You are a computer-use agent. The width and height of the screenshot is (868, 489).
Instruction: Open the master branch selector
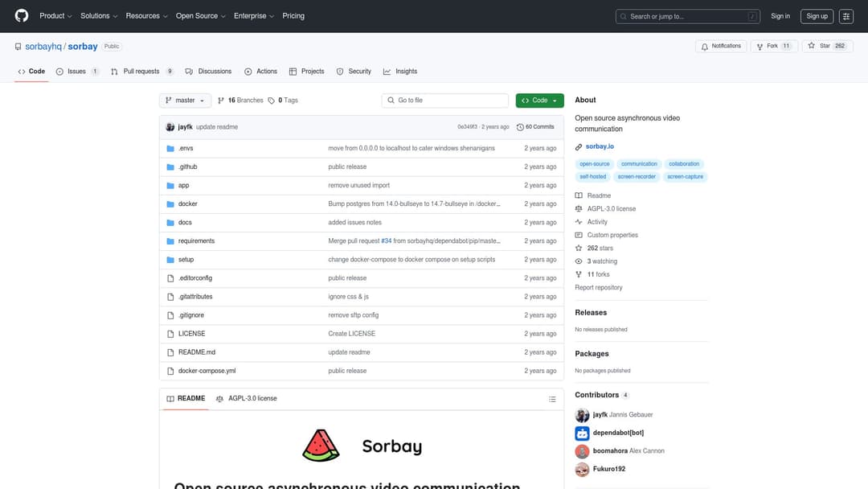click(x=185, y=101)
